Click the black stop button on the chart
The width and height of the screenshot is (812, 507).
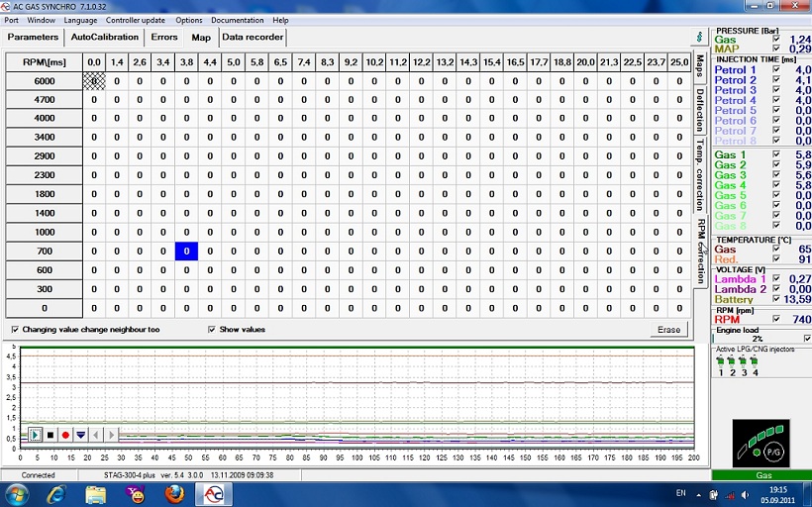(51, 435)
